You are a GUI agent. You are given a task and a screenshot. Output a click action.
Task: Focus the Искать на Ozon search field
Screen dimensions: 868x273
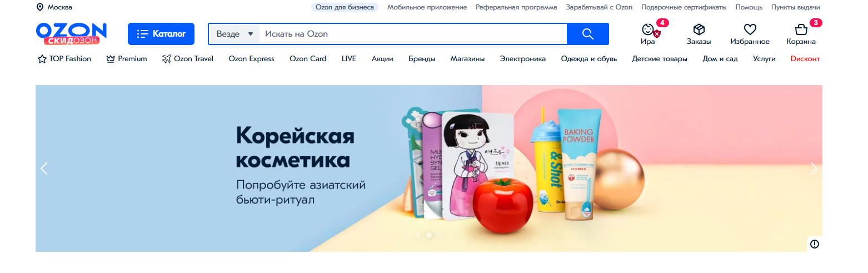click(x=413, y=34)
